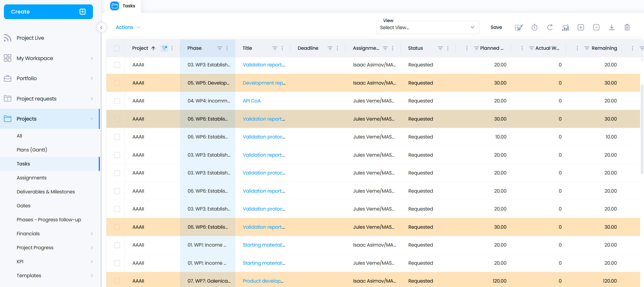
Task: Check the API CoA row checkbox
Action: pos(117,101)
